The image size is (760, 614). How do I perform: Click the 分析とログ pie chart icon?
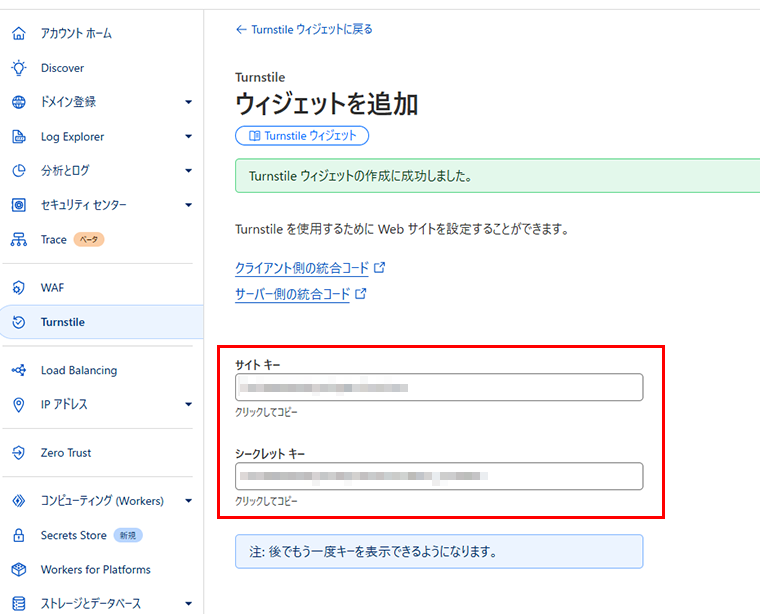click(18, 171)
